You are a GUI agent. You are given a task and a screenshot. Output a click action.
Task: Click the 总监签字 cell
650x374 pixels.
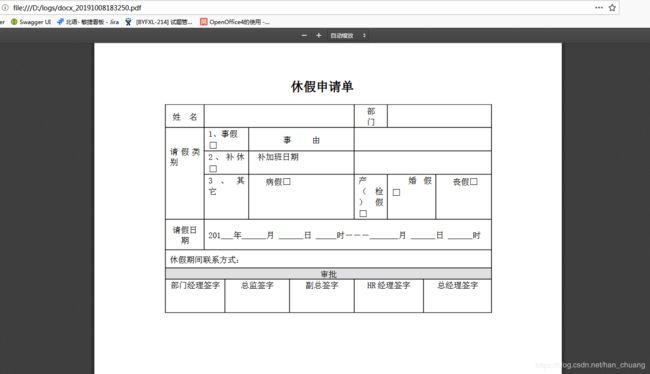tap(257, 296)
